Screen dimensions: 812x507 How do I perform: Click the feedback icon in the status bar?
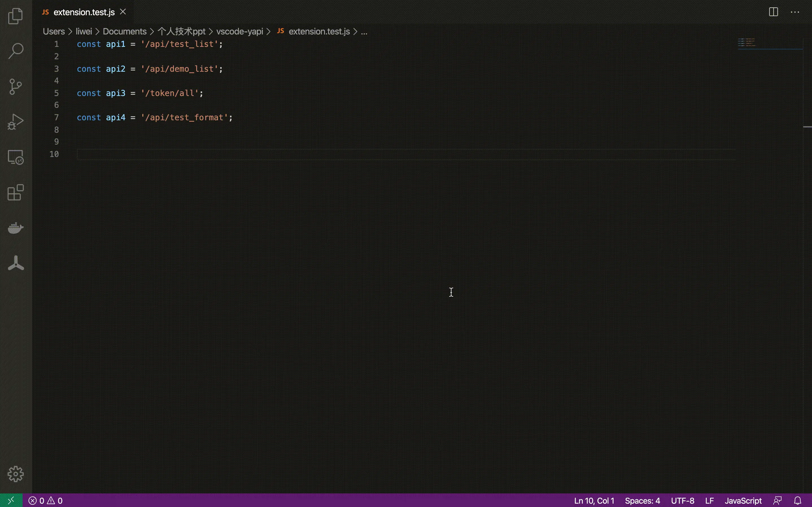[x=778, y=501]
